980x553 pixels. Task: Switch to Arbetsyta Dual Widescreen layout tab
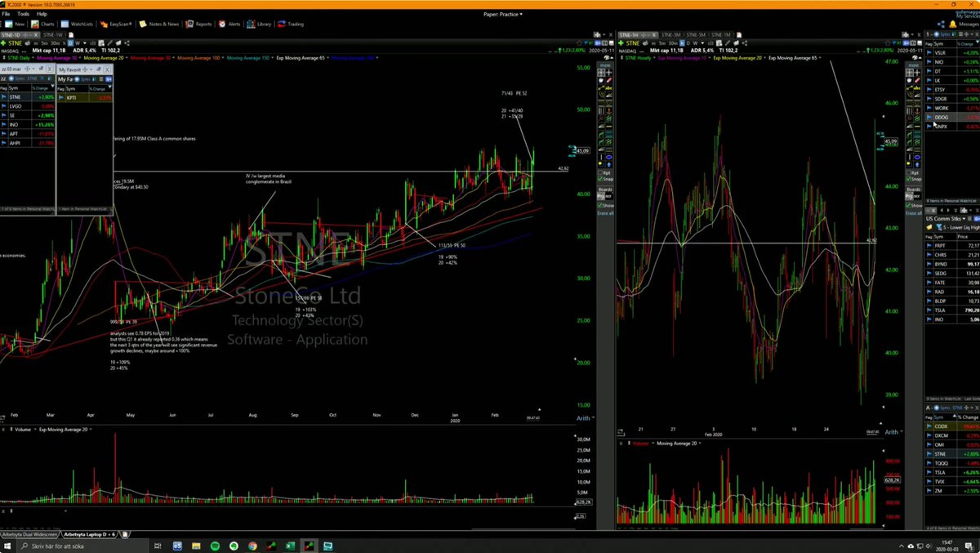coord(30,533)
